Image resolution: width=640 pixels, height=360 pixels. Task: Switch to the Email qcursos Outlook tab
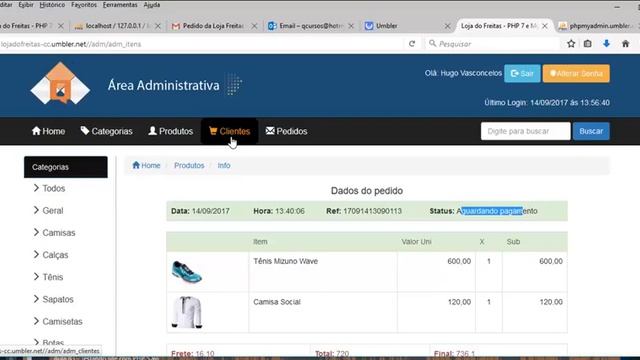pyautogui.click(x=310, y=26)
